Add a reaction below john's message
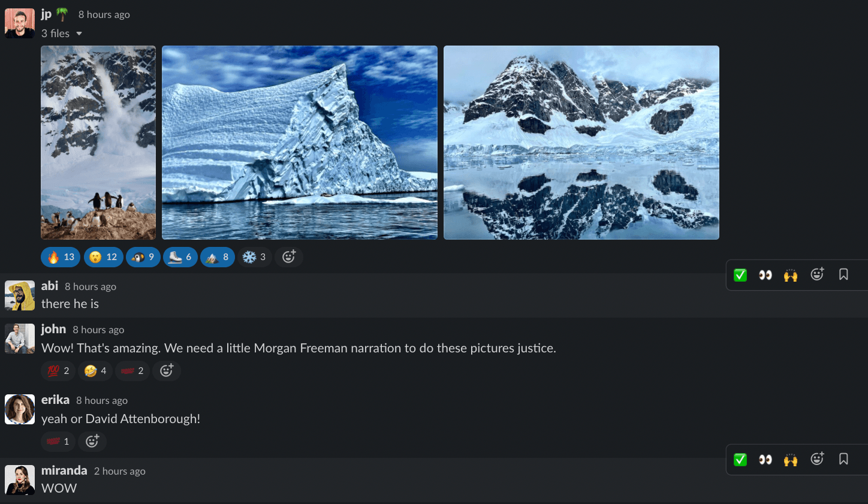This screenshot has width=868, height=504. pyautogui.click(x=167, y=371)
